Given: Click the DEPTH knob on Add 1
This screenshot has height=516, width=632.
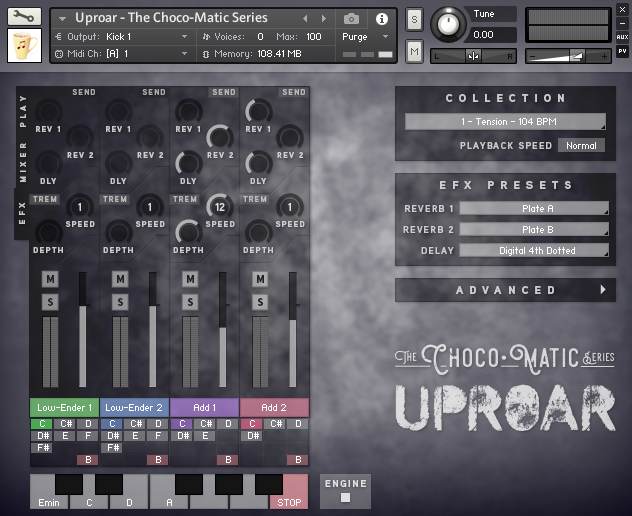Looking at the screenshot, I should point(189,233).
